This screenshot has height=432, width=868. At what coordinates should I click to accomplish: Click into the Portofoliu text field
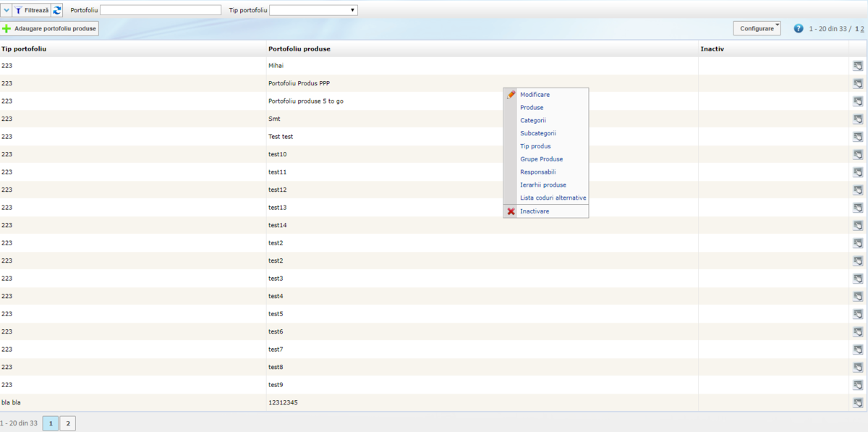coord(161,10)
